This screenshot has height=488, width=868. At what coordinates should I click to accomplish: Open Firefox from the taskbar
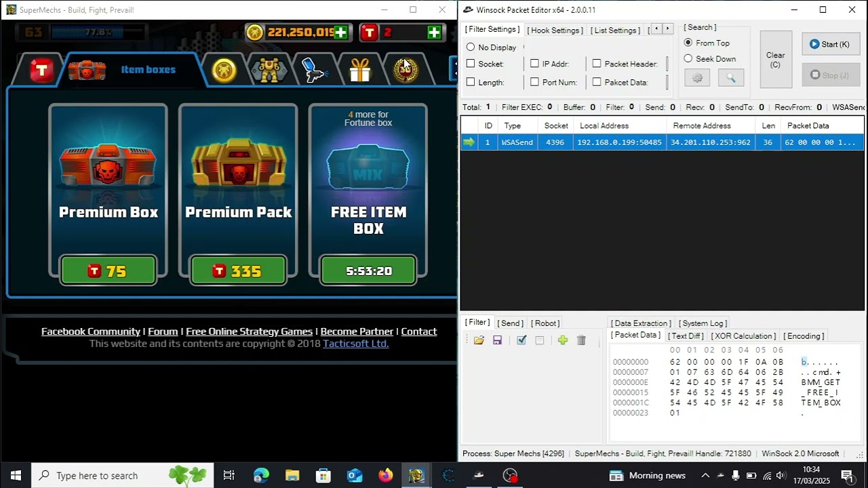pyautogui.click(x=385, y=475)
